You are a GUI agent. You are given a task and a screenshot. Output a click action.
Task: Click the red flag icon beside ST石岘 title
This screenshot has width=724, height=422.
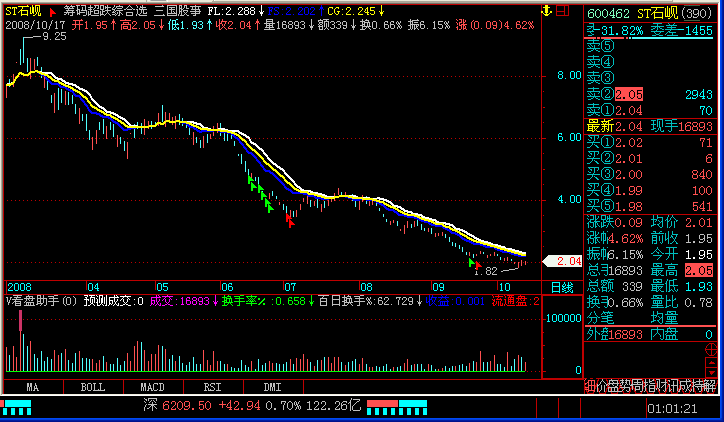point(53,12)
